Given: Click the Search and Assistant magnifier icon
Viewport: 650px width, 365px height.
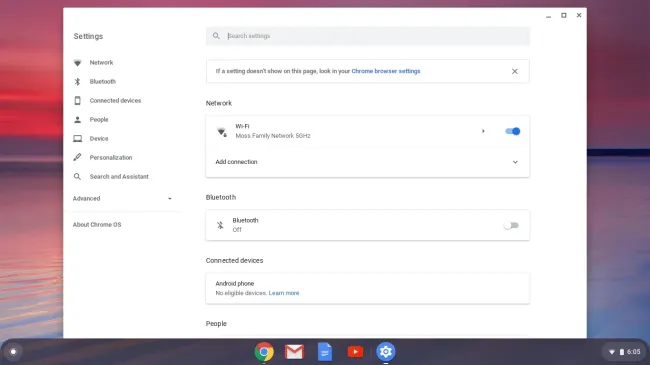Looking at the screenshot, I should point(78,176).
